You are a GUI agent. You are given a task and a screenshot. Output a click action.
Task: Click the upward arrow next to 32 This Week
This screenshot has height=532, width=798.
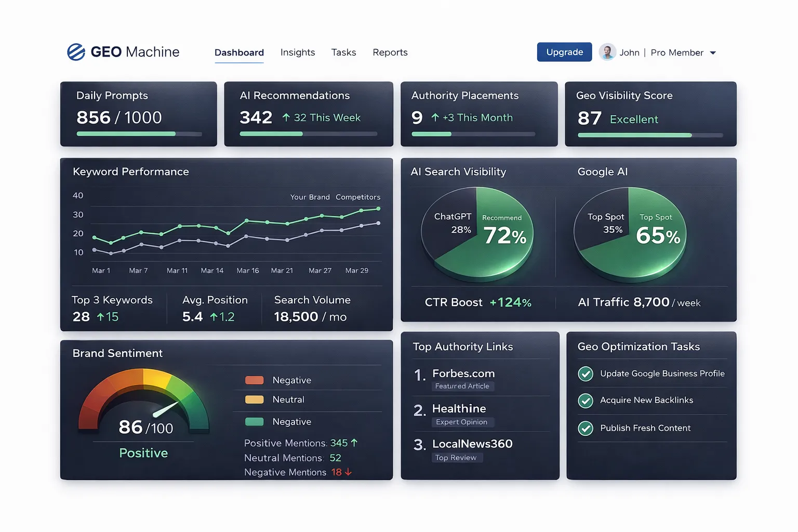[x=287, y=117]
